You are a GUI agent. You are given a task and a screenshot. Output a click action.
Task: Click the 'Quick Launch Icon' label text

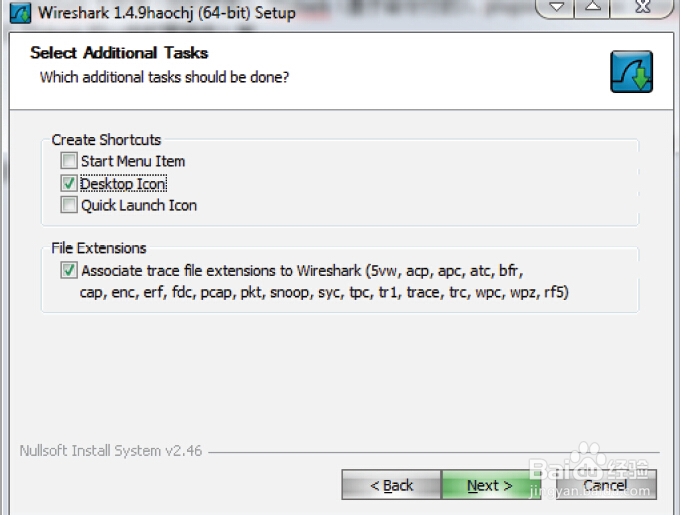pos(139,205)
